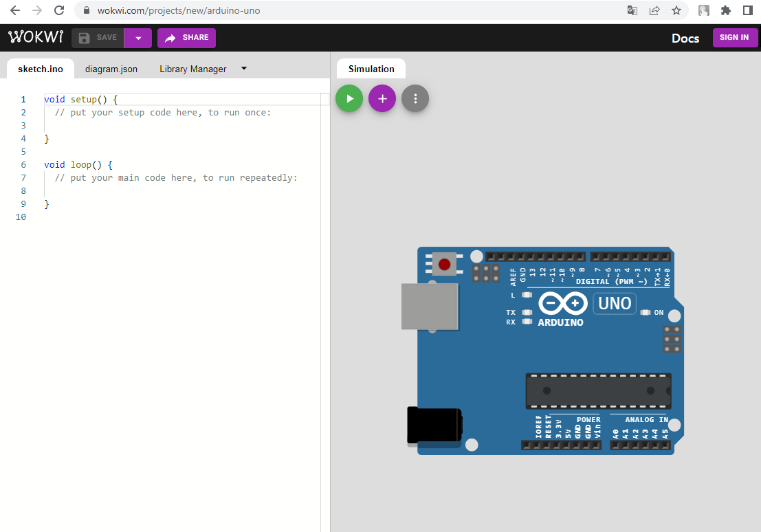The image size is (761, 532).
Task: Select the Simulation tab
Action: [371, 69]
